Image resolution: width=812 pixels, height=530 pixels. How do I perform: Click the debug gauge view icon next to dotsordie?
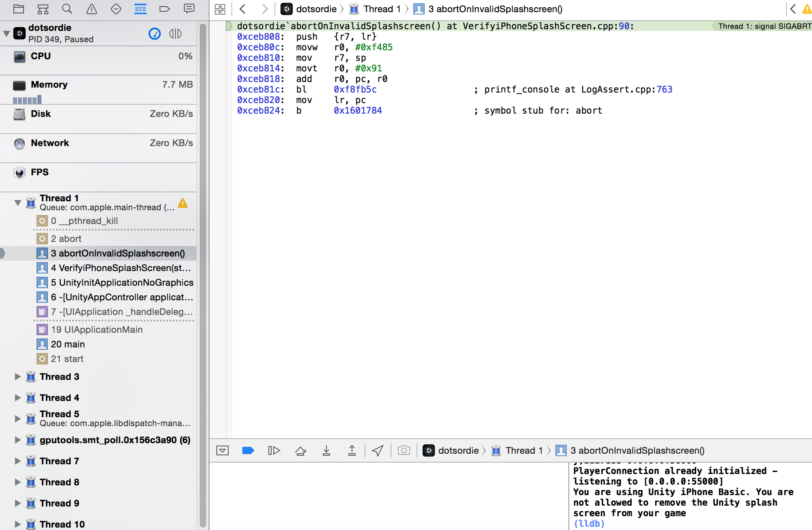pos(155,33)
